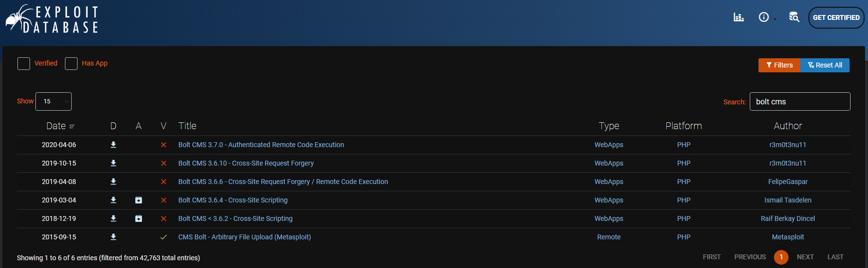Select page 1 in pagination
Viewport: 868px width, 268px height.
pyautogui.click(x=781, y=257)
